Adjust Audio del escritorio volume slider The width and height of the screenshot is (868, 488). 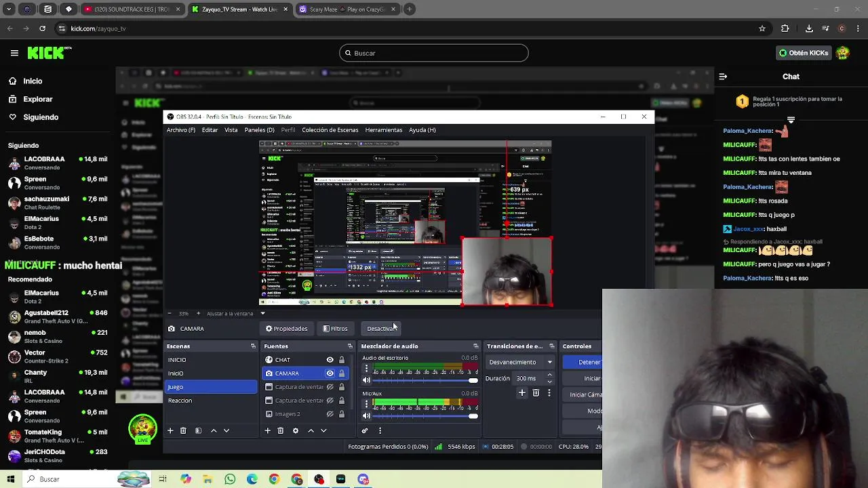tap(425, 380)
